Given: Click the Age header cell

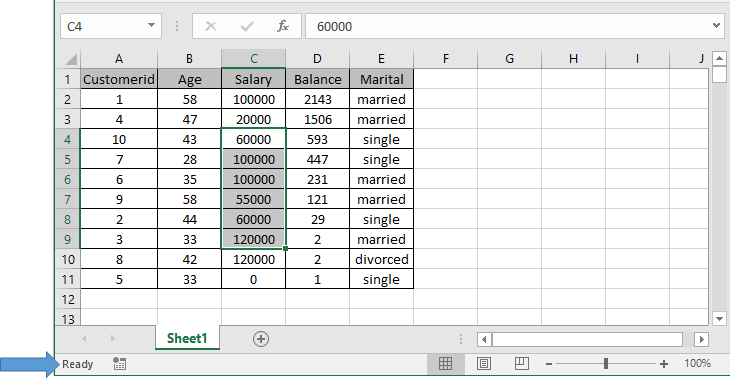Looking at the screenshot, I should point(189,79).
